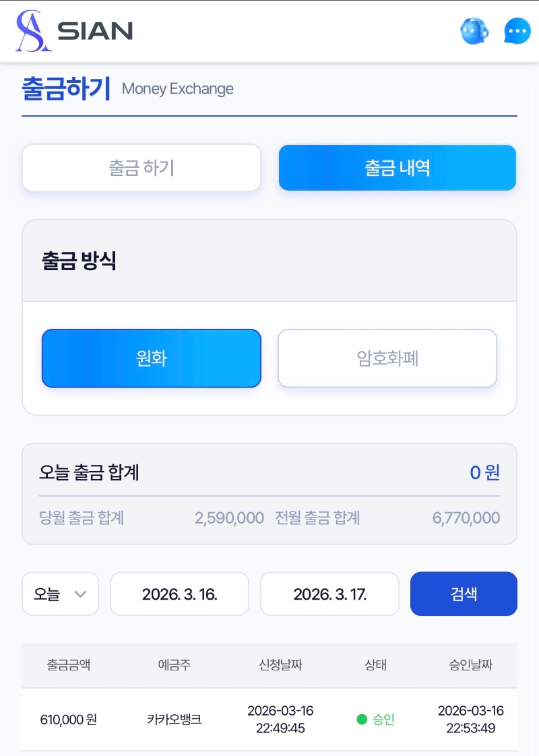
Task: Switch to the 출금 내역 tab
Action: [398, 168]
